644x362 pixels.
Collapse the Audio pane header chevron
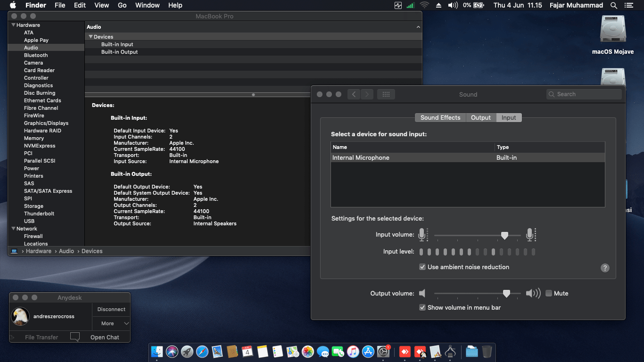tap(418, 27)
